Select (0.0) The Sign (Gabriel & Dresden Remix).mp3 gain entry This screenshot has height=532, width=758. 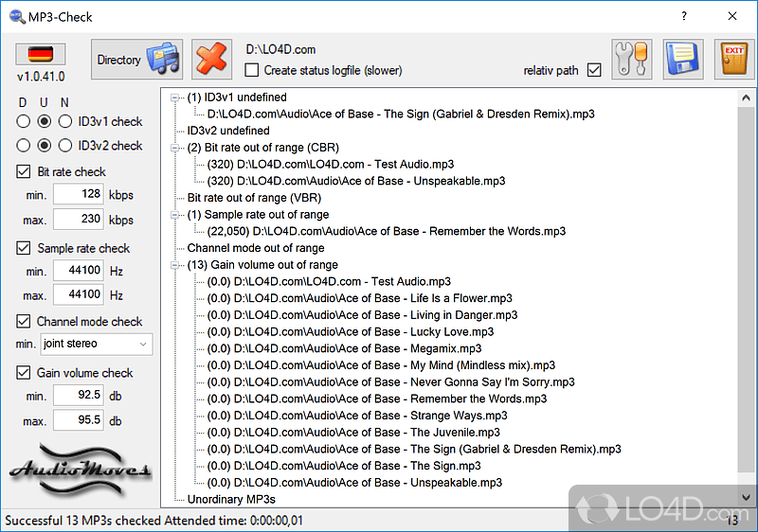pyautogui.click(x=414, y=450)
